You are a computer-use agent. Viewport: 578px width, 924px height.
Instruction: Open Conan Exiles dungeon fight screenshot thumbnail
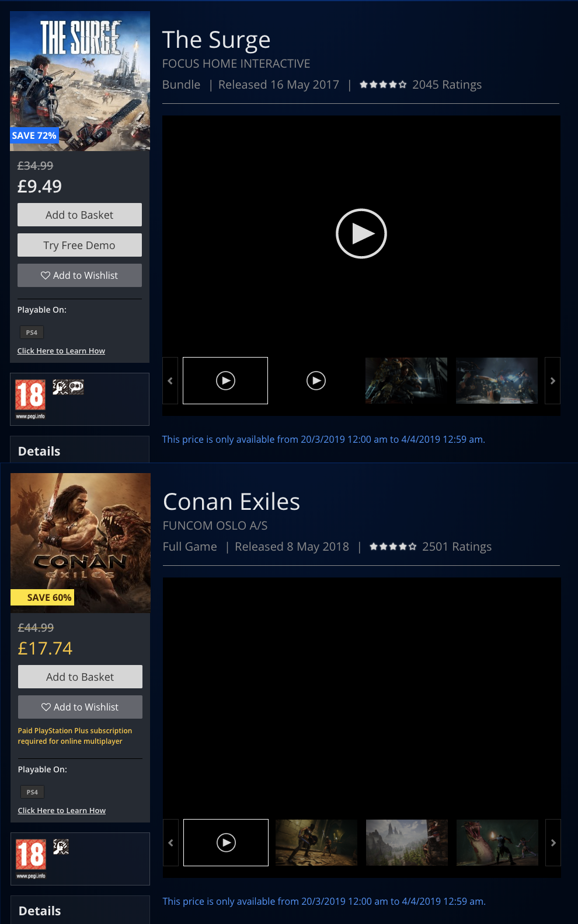point(316,842)
